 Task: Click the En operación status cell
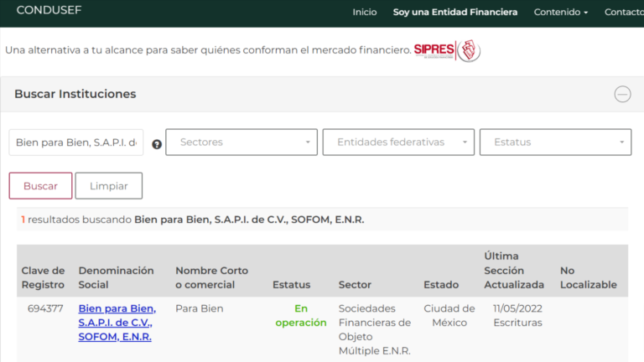click(300, 315)
